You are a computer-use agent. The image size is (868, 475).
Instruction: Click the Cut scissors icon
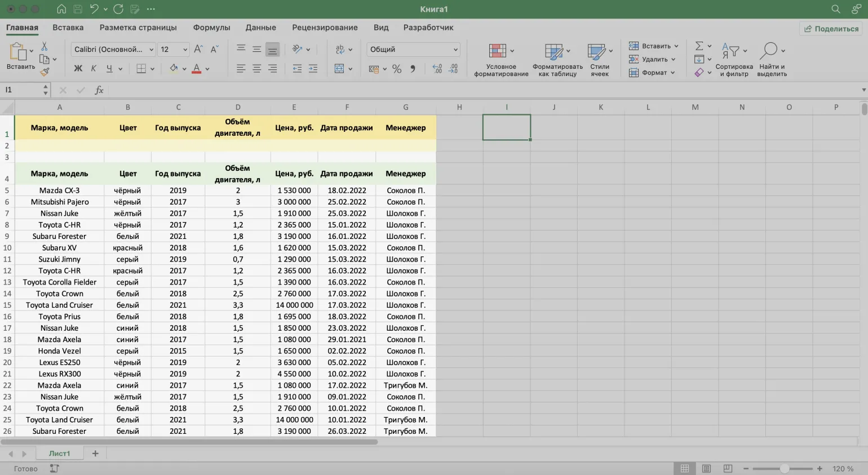(45, 46)
